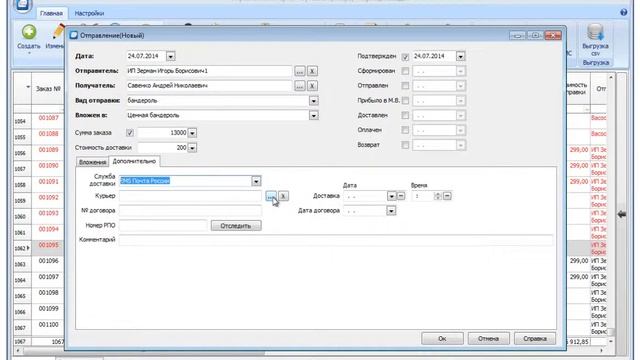
Task: Select order 001091 in background table
Action: click(x=49, y=182)
